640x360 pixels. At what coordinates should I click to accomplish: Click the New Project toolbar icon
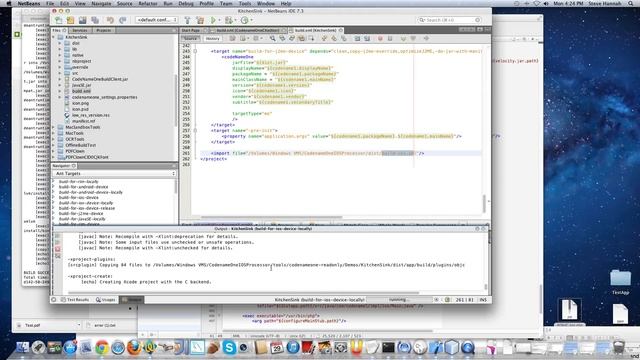point(71,20)
